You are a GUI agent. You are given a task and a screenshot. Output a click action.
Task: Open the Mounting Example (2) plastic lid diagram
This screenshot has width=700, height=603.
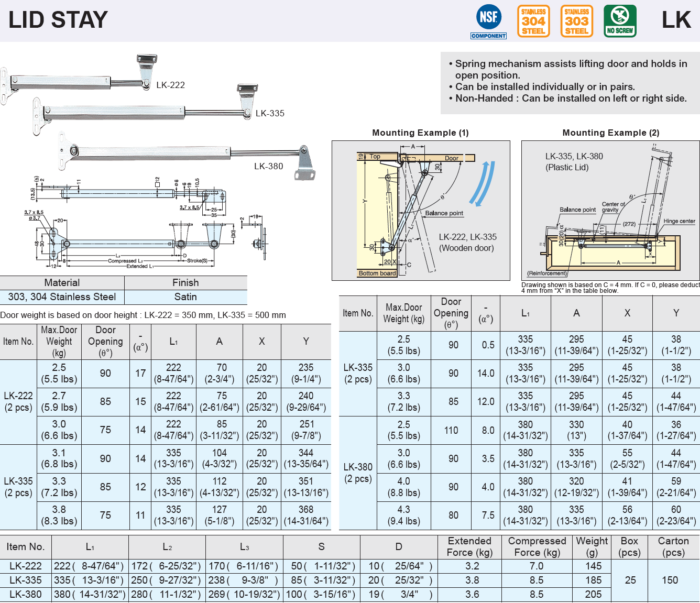coord(610,210)
